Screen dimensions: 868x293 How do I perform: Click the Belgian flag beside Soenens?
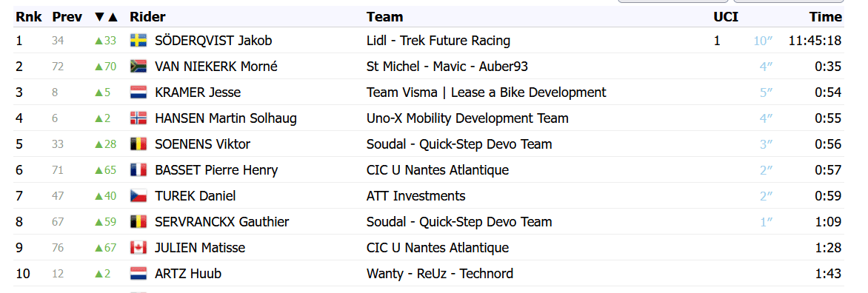click(x=138, y=144)
